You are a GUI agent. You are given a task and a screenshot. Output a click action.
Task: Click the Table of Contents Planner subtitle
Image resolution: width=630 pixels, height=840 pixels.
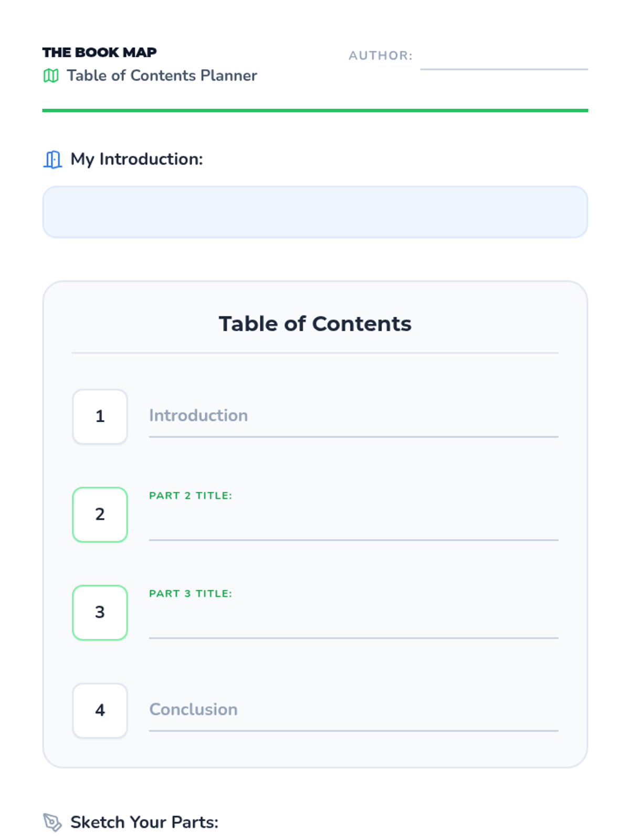162,76
